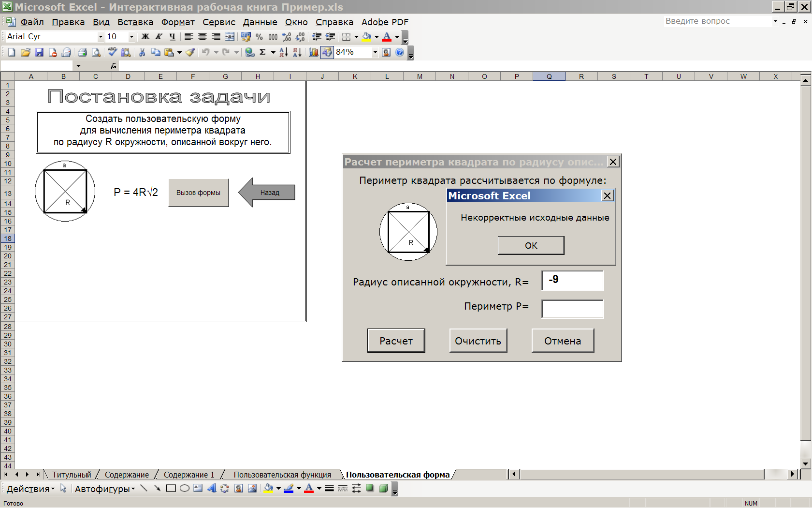The height and width of the screenshot is (508, 812).
Task: Open the font name Arial Cyr dropdown
Action: [x=101, y=37]
